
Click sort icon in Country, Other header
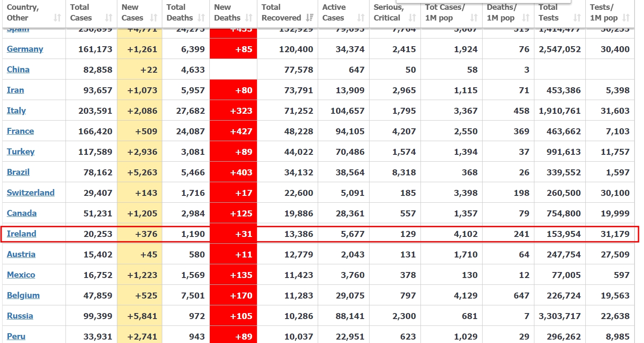point(57,18)
